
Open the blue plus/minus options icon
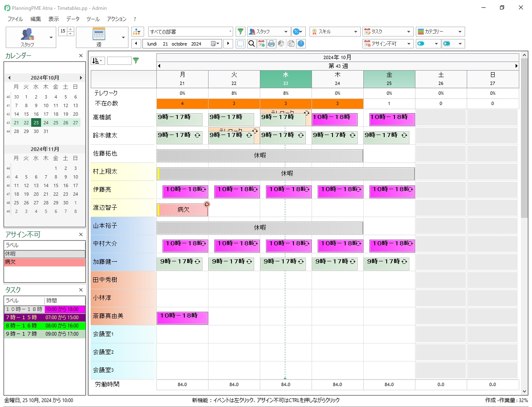(x=298, y=32)
